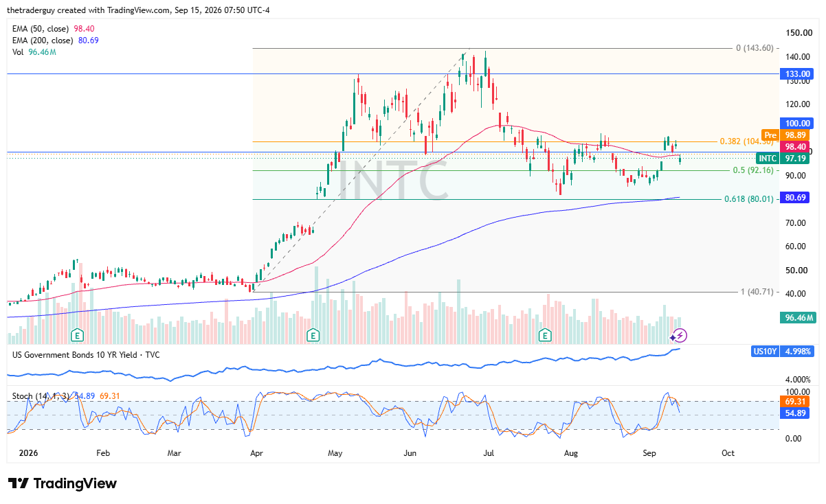
Task: Click the earnings E marker before May
Action: (313, 335)
